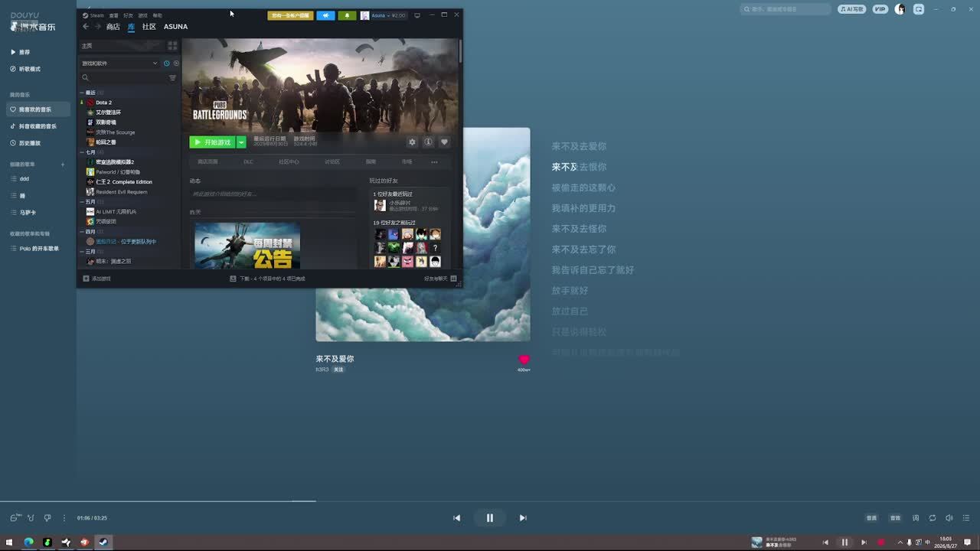The width and height of the screenshot is (980, 551).
Task: Switch Steam library to grid collections view
Action: (172, 46)
